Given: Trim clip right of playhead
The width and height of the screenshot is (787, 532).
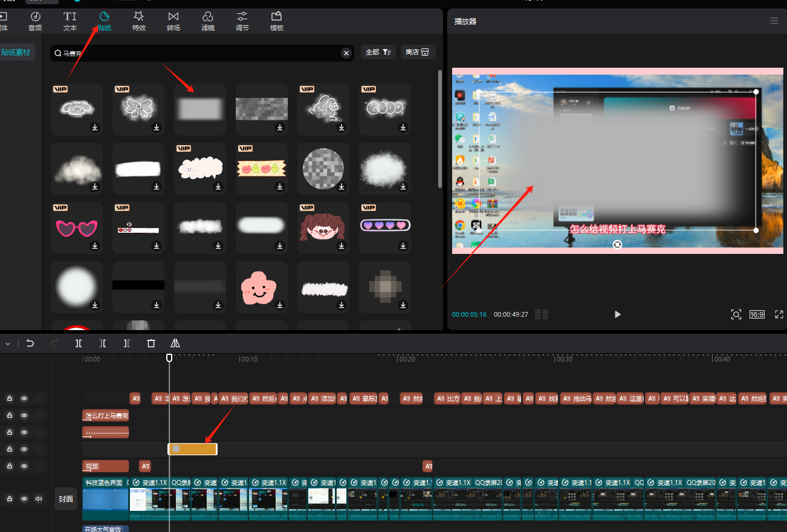Looking at the screenshot, I should (x=126, y=343).
